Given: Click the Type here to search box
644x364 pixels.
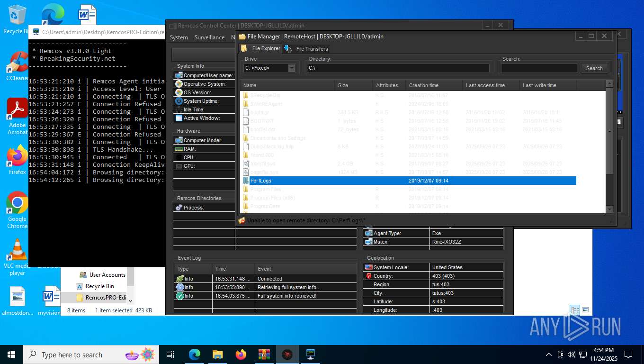Looking at the screenshot, I should (90, 355).
